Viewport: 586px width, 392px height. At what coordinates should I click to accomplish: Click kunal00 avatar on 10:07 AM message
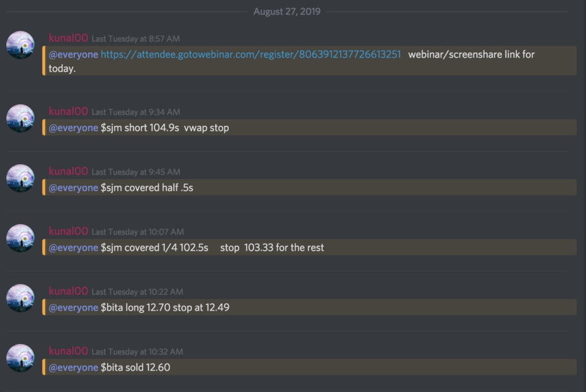click(21, 238)
